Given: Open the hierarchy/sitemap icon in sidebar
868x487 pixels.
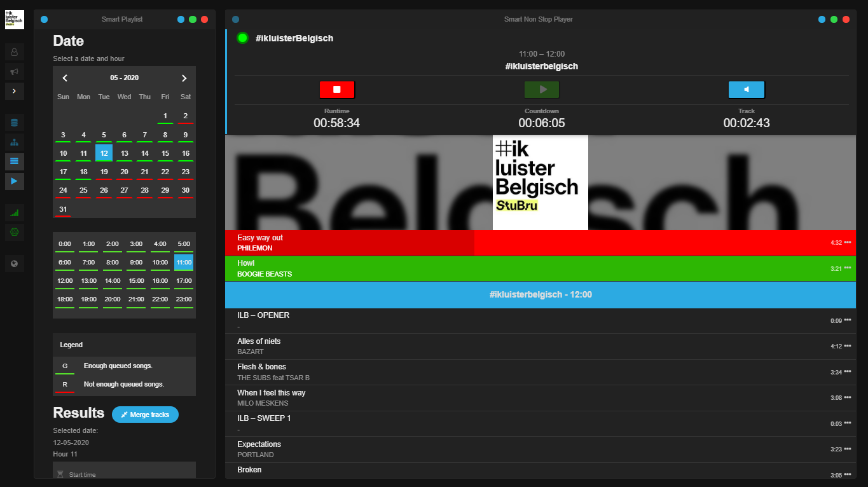Looking at the screenshot, I should [x=14, y=142].
